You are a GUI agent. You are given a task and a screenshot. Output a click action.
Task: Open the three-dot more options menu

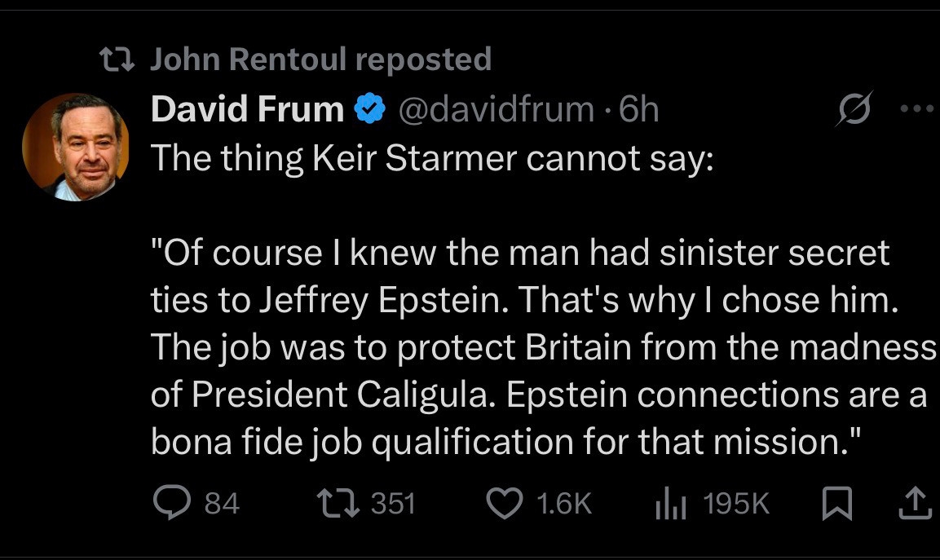coord(922,108)
